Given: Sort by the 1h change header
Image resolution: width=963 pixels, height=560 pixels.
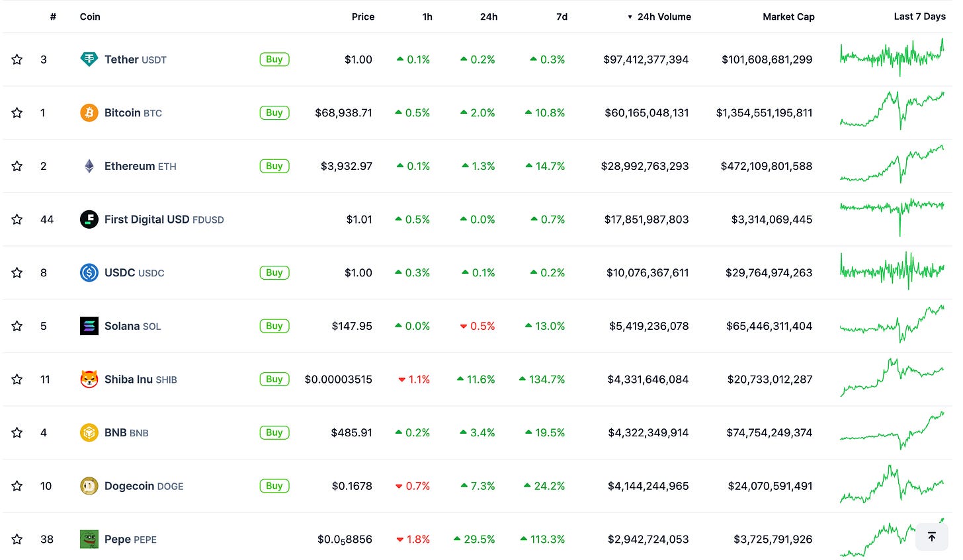Looking at the screenshot, I should (x=427, y=17).
